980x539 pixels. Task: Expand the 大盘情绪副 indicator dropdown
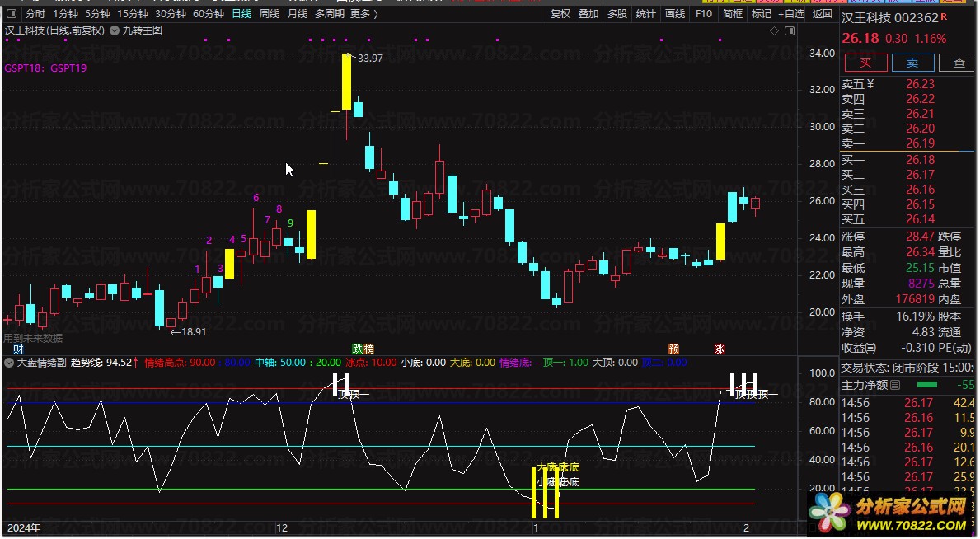point(9,362)
